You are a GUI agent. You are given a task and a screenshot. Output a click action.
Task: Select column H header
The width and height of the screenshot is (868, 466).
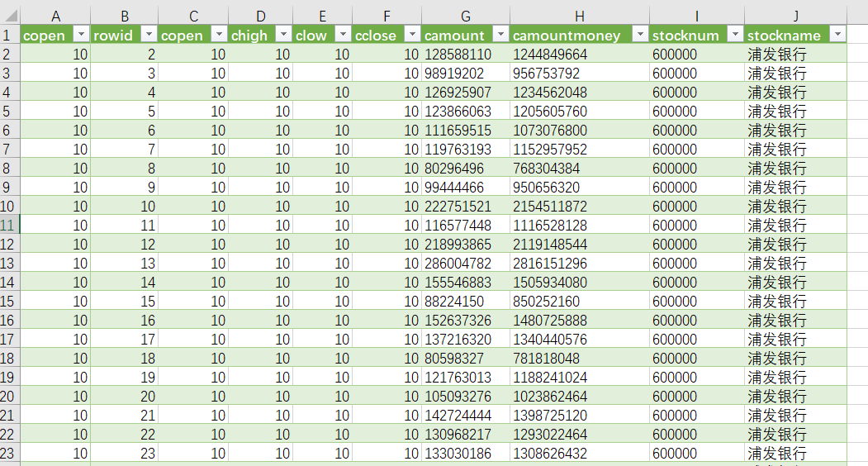click(580, 16)
